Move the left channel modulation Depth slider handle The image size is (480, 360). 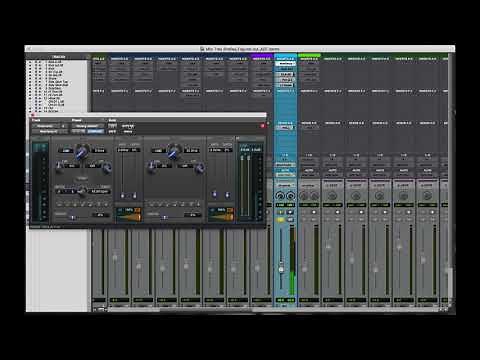(134, 196)
